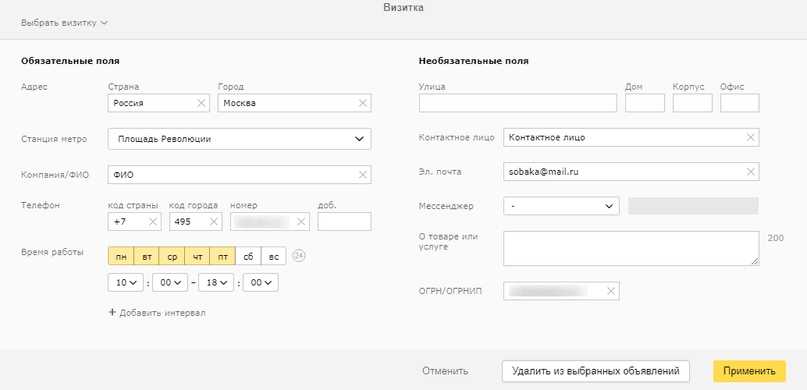Click the Обязательные поля heading

tap(70, 61)
